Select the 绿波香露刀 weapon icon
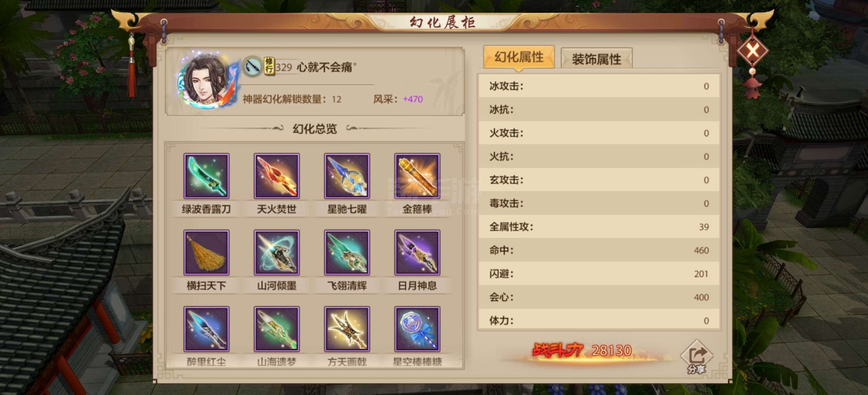The height and width of the screenshot is (395, 868). (206, 176)
